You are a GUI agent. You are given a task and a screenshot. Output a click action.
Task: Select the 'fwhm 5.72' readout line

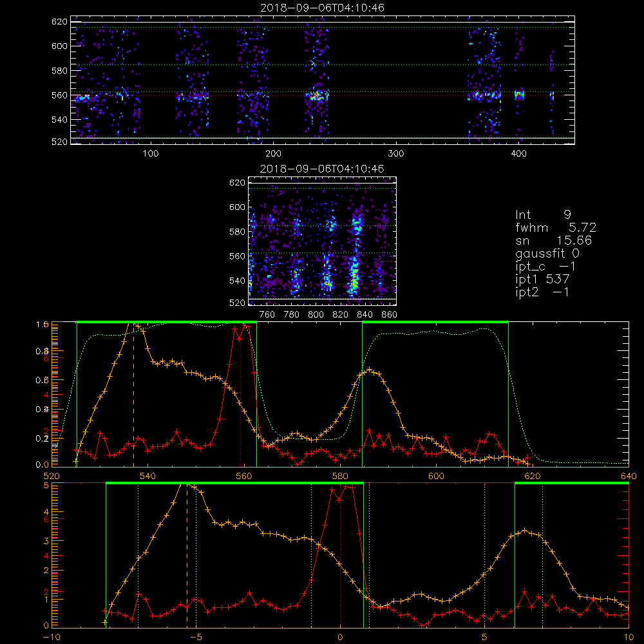click(556, 227)
